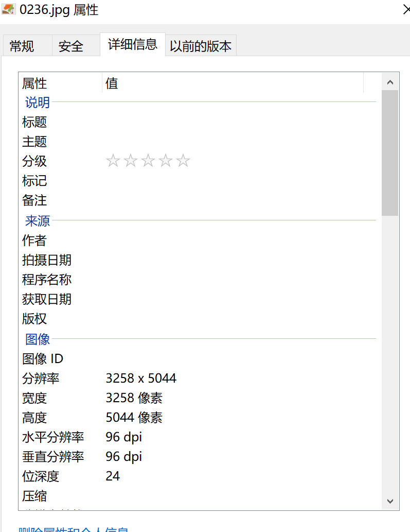Select the 以前的版本 tab
The height and width of the screenshot is (532, 410).
201,46
